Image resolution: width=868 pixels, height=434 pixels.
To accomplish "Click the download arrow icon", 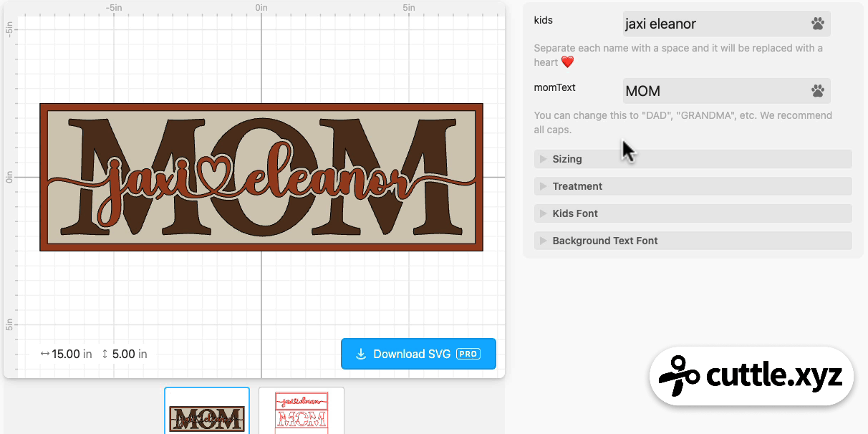I will click(362, 354).
